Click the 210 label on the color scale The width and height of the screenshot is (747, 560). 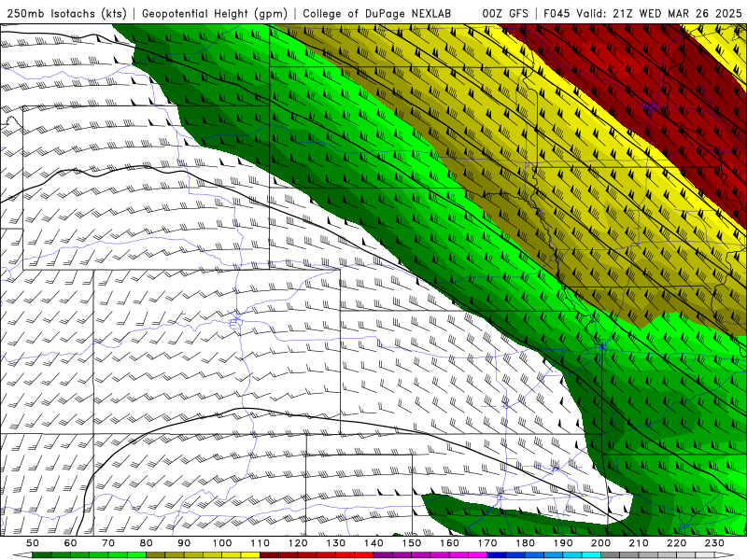pos(639,543)
